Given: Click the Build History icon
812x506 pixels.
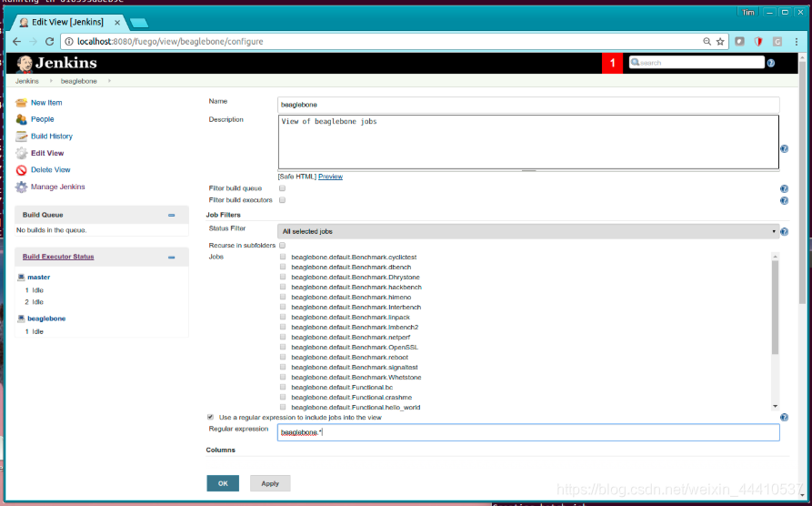Looking at the screenshot, I should (x=21, y=137).
